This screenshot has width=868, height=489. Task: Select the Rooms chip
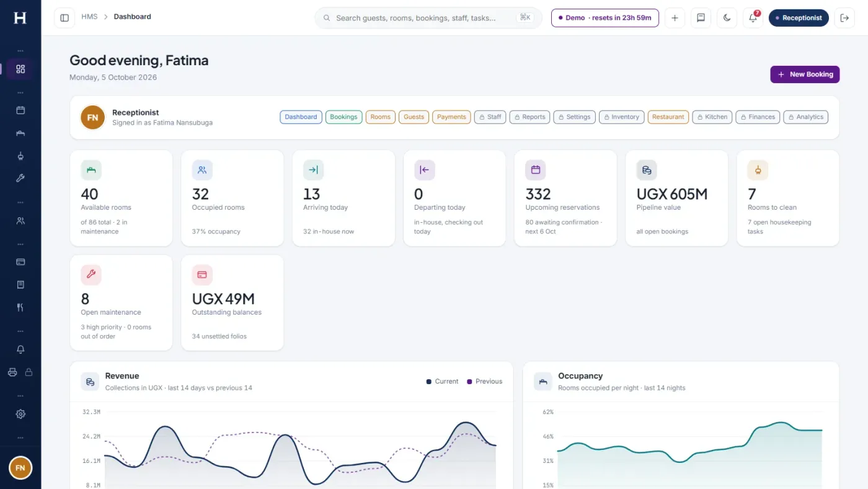(x=381, y=117)
